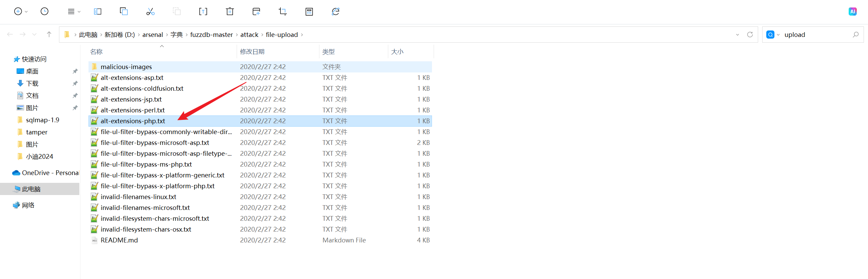Expand the view layout dropdown arrow
This screenshot has width=868, height=279.
(x=79, y=12)
